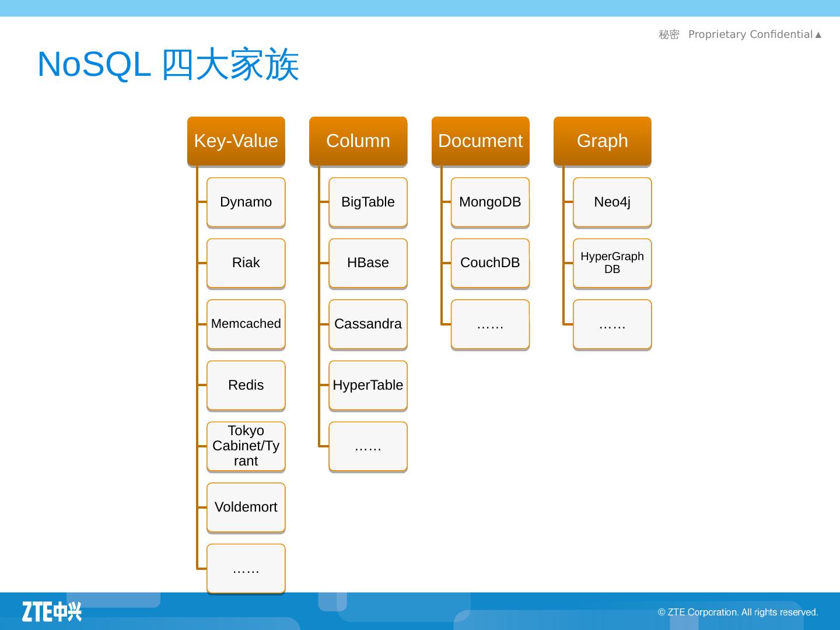Click the ellipsis box under Key-Value
This screenshot has height=630, width=840.
(x=246, y=569)
